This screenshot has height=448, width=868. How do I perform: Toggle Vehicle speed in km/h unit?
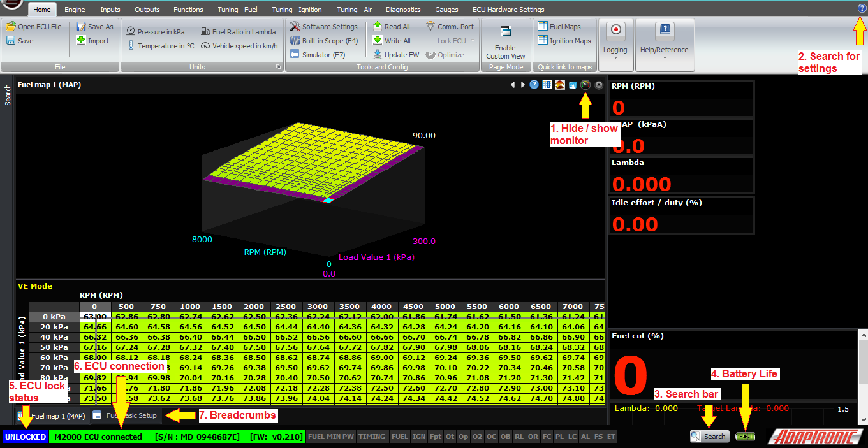tap(239, 46)
